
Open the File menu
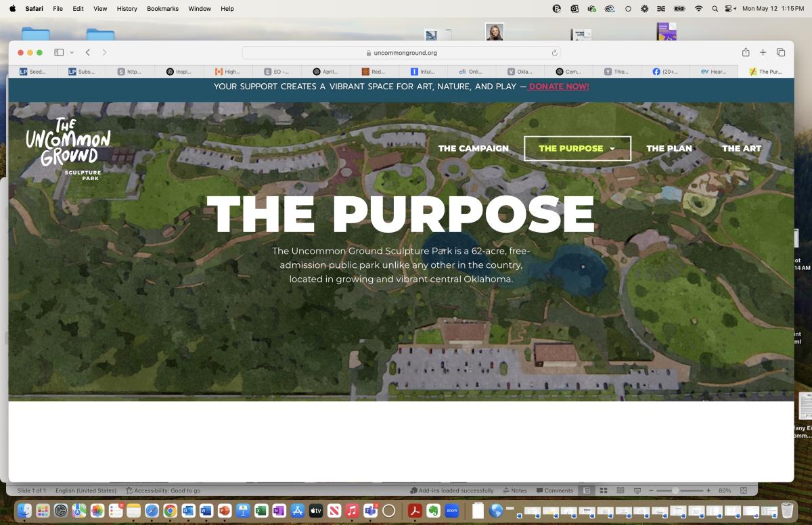58,9
